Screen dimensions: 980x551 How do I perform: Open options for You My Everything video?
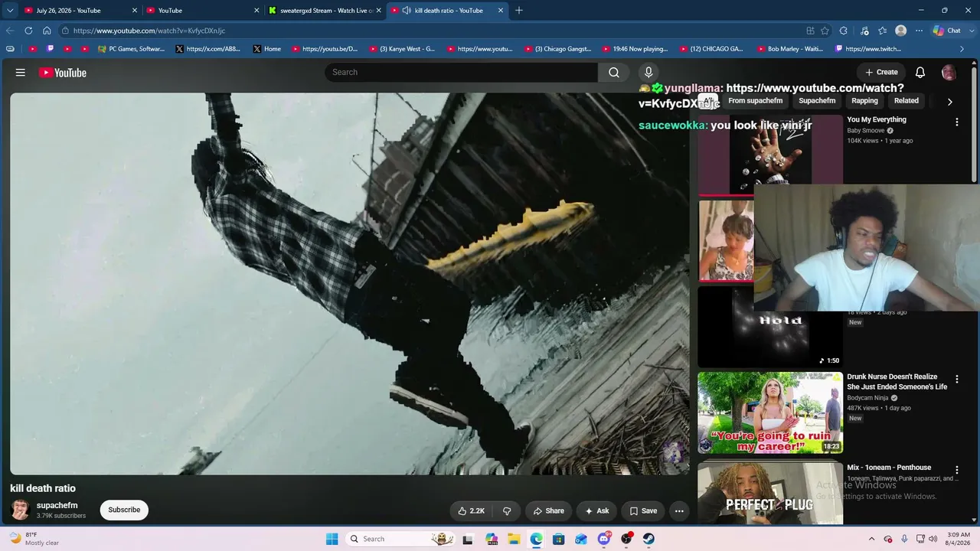tap(956, 122)
